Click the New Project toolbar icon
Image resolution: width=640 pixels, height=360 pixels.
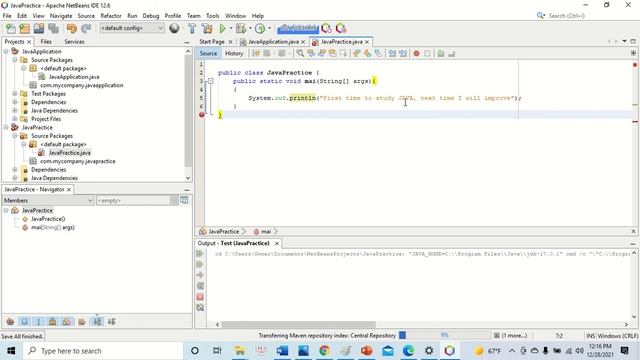click(x=24, y=28)
